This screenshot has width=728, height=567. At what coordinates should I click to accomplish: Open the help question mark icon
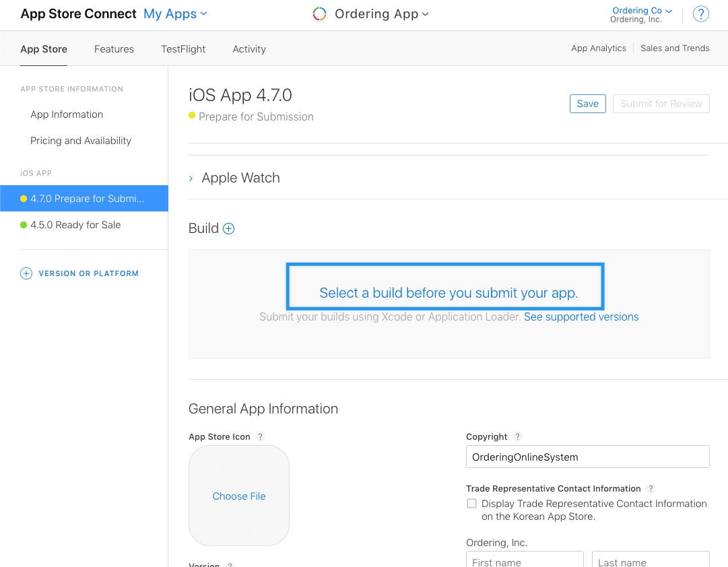click(700, 14)
